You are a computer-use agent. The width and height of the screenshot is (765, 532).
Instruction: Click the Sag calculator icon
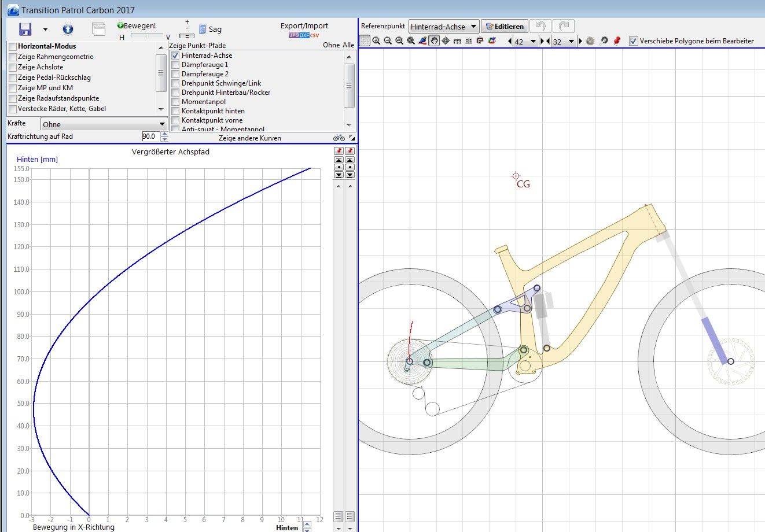[x=203, y=29]
